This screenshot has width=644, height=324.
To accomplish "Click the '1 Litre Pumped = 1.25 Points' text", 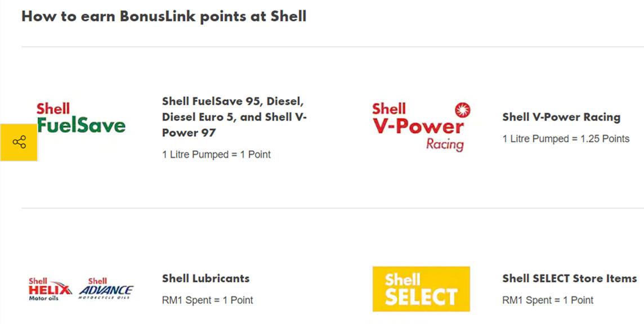I will 566,139.
